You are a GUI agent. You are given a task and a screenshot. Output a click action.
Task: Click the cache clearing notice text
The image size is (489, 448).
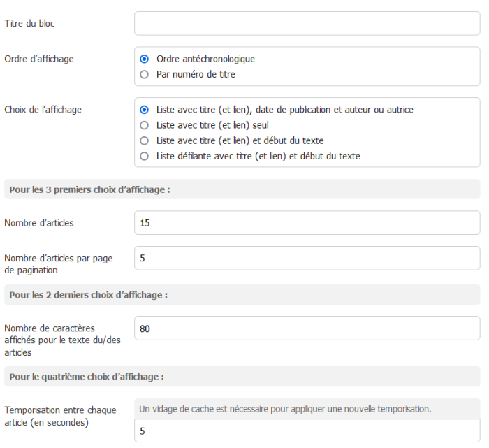point(284,409)
